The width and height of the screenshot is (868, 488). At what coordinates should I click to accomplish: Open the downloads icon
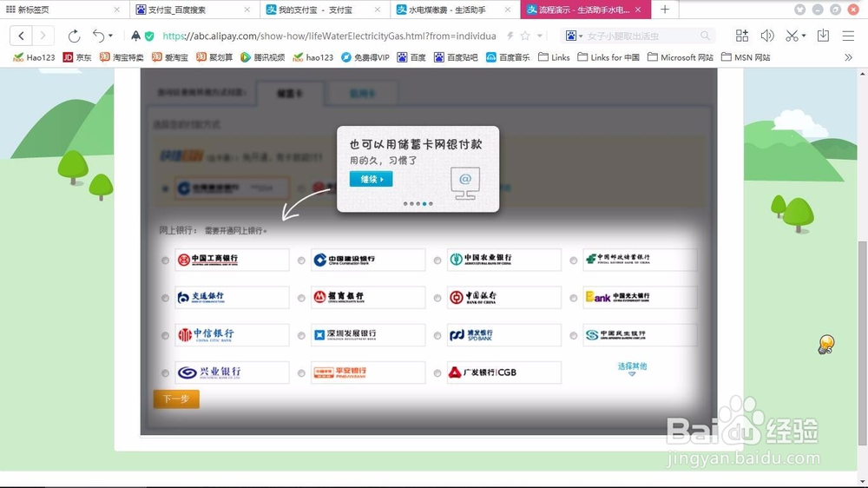pos(823,36)
